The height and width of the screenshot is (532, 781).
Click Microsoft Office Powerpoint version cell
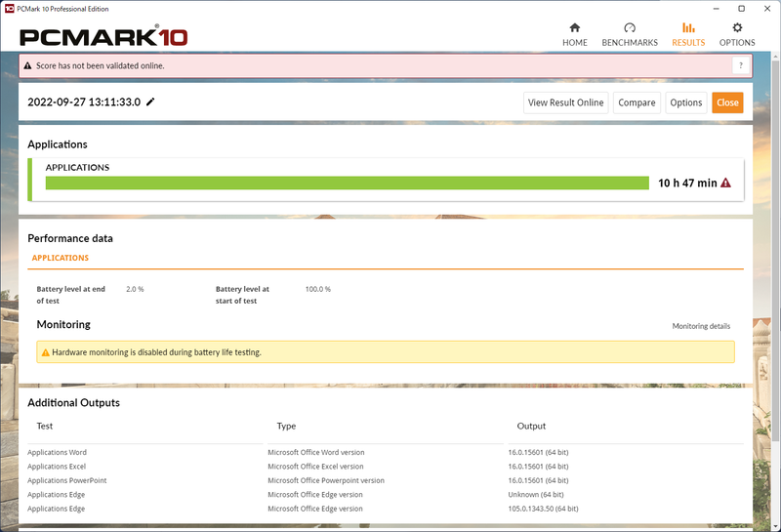pyautogui.click(x=326, y=480)
